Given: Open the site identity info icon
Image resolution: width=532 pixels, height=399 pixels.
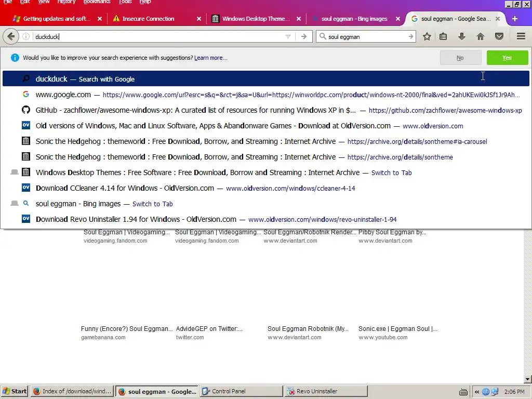Looking at the screenshot, I should (x=26, y=36).
